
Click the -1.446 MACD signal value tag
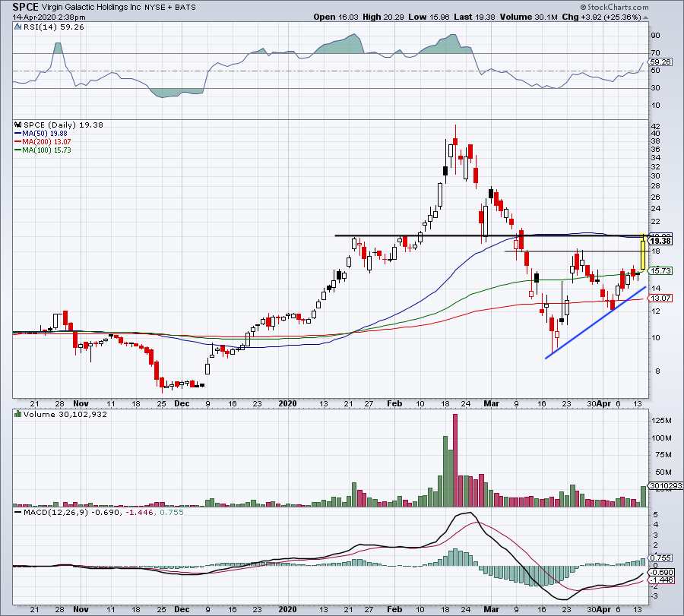[x=660, y=580]
